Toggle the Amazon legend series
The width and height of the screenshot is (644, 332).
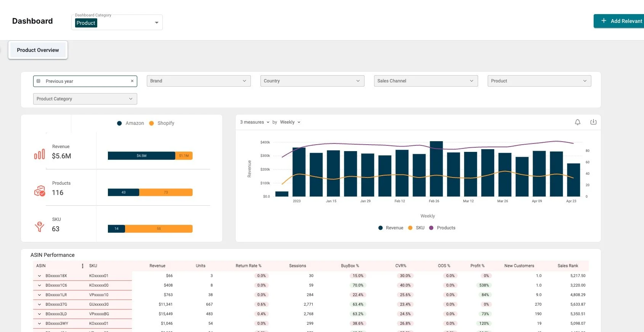coord(131,123)
